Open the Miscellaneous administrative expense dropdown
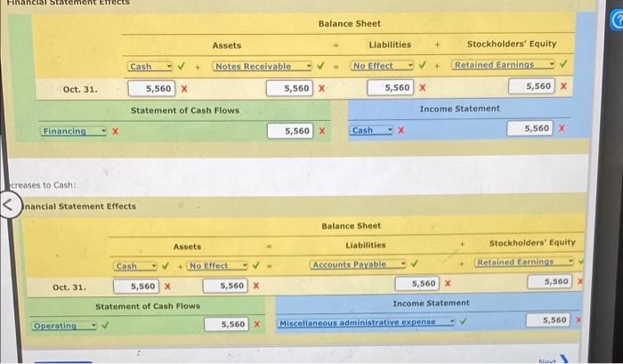 [x=366, y=322]
